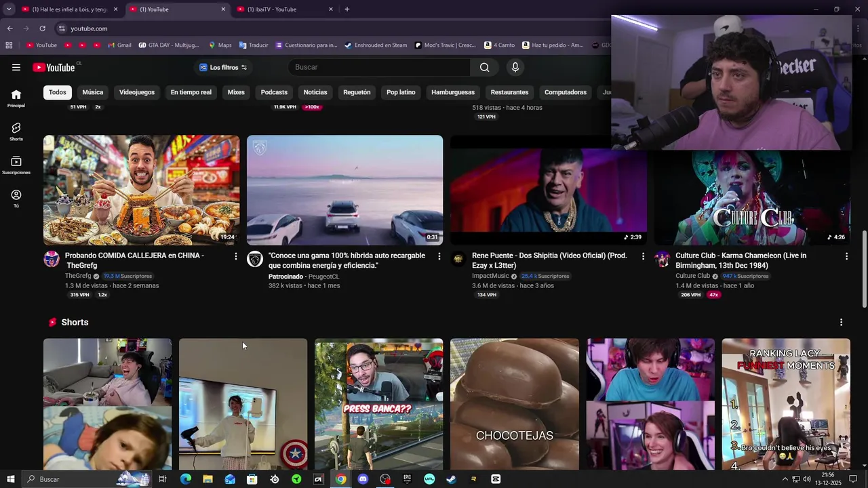The height and width of the screenshot is (488, 868).
Task: Close the IbaiTV - YouTube tab
Action: (x=331, y=9)
